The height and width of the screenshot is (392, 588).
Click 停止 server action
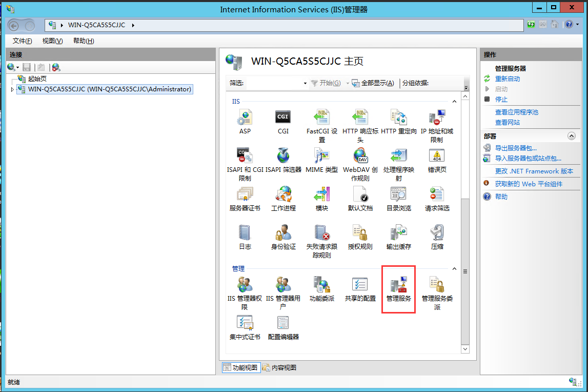[501, 100]
